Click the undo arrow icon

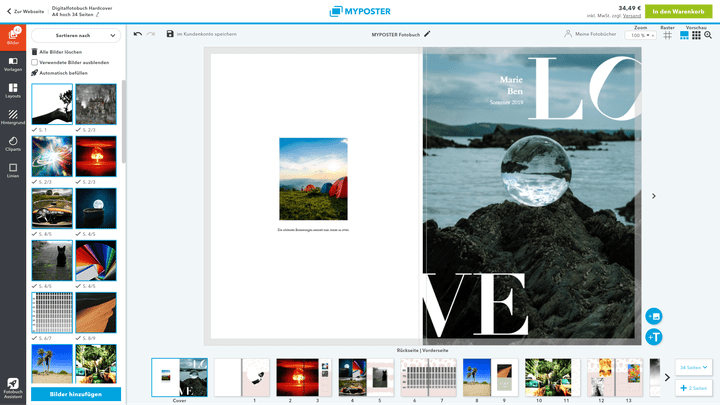tap(138, 34)
